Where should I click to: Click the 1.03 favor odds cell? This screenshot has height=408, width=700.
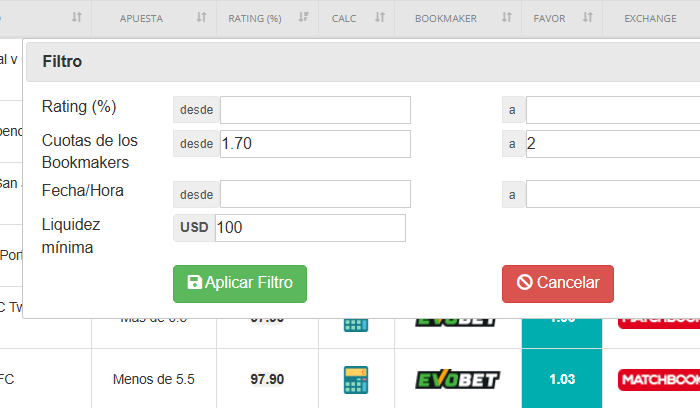562,379
